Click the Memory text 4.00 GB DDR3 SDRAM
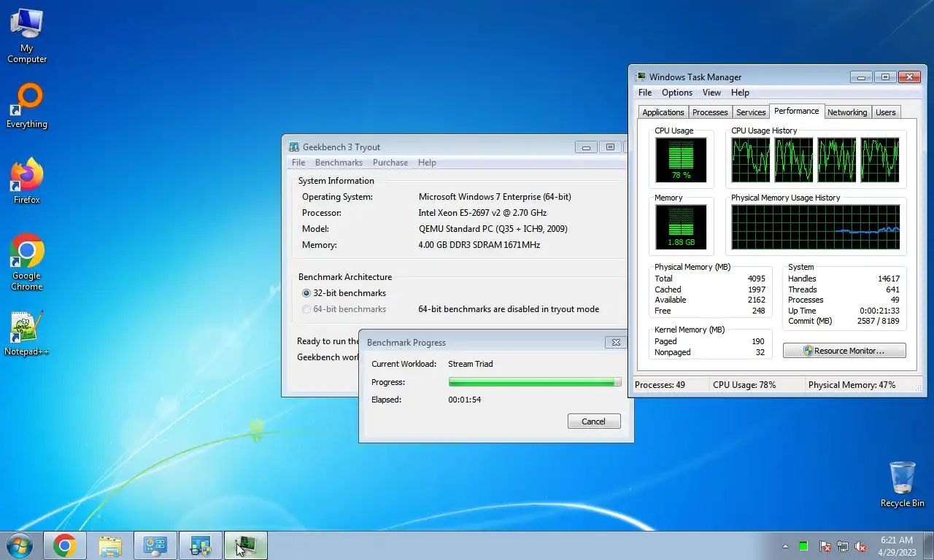Viewport: 934px width, 560px height. [x=479, y=245]
